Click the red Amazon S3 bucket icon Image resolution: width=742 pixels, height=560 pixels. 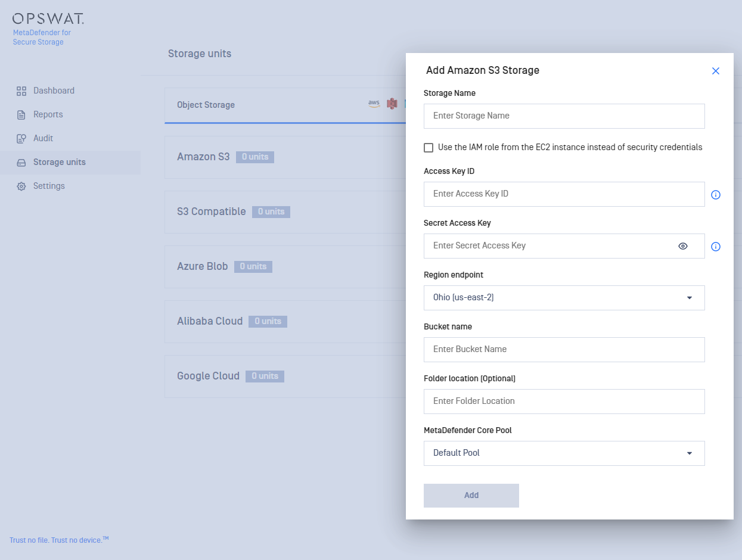392,103
